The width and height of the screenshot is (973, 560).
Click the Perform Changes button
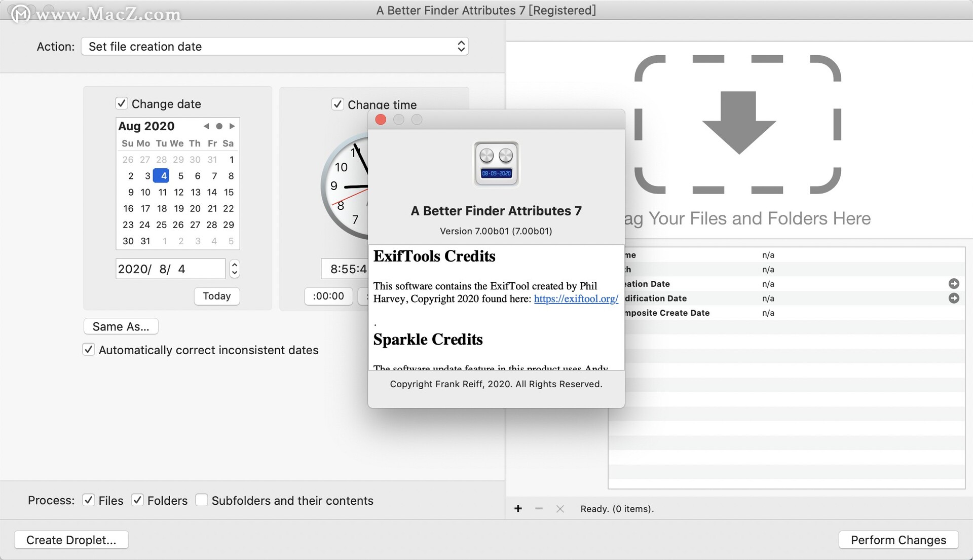(x=897, y=540)
